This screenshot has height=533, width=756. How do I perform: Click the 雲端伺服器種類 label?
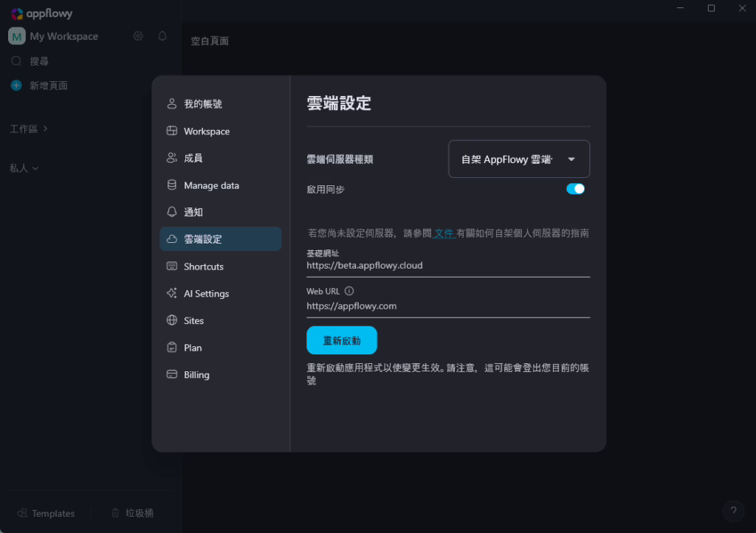coord(340,159)
